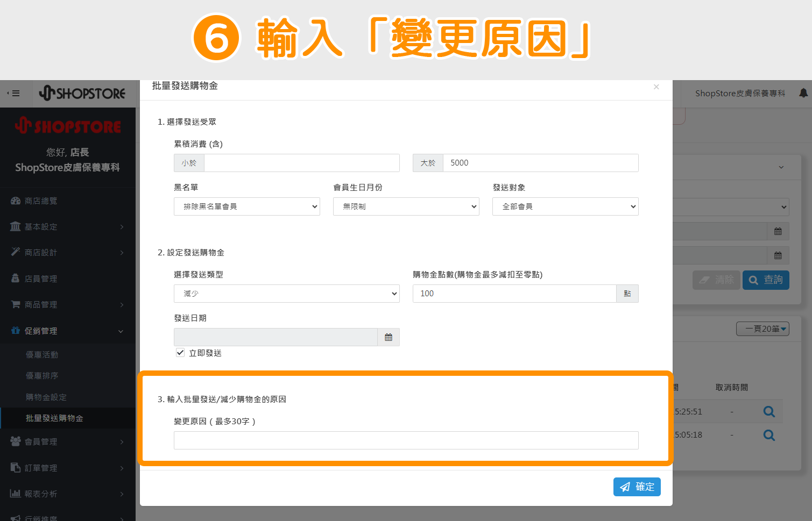Viewport: 812px width, 521px height.
Task: Click the 變更原因 text field
Action: coord(406,440)
